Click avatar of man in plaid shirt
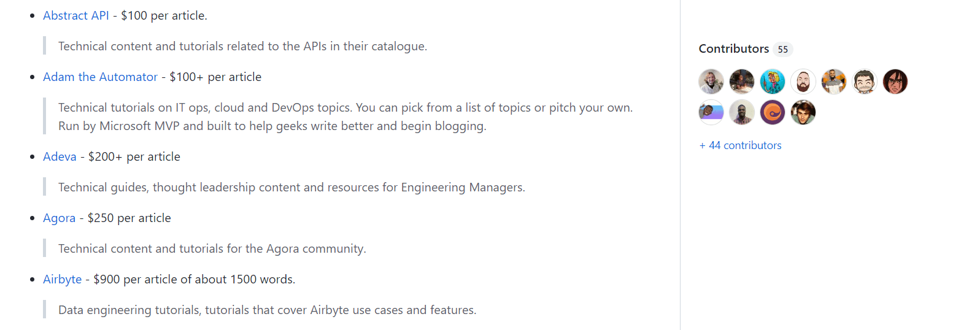Viewport: 980px width, 330px height. (742, 112)
